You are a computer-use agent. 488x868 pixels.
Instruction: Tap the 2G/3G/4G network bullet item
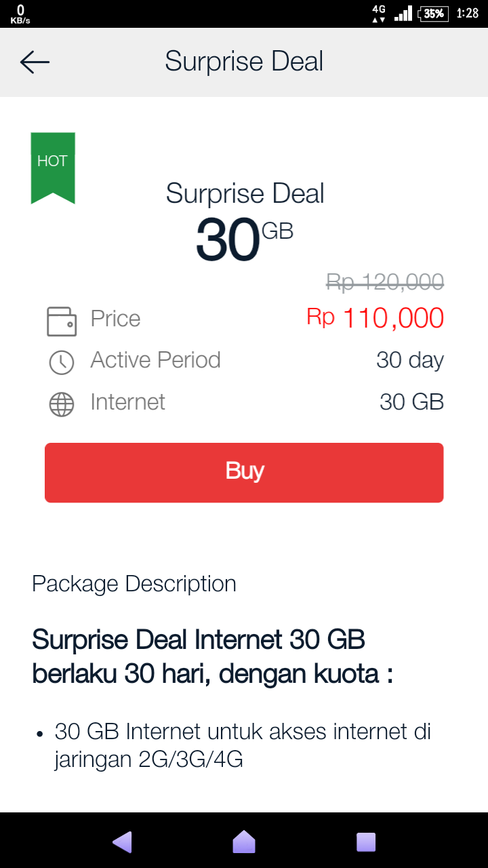[243, 745]
